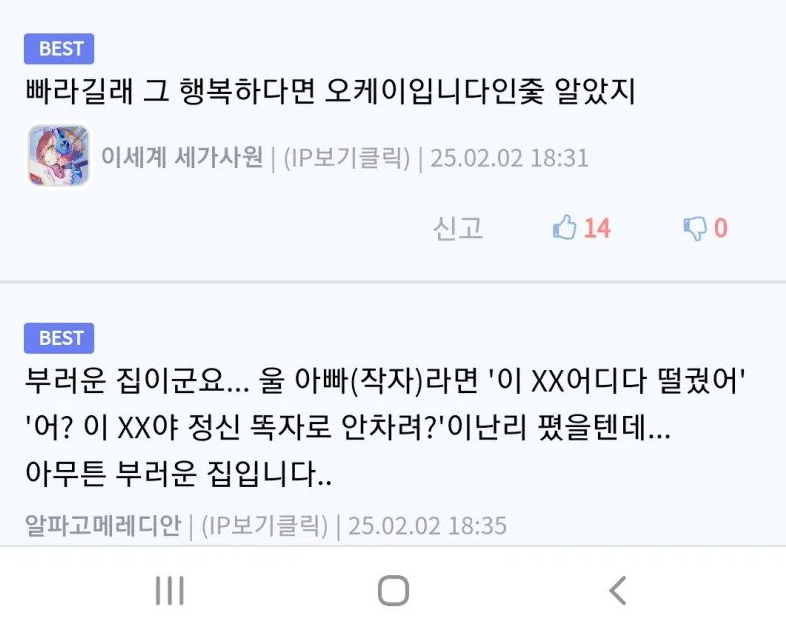Open the 이세계 세가사원 profile avatar
The height and width of the screenshot is (620, 786).
coord(59,155)
